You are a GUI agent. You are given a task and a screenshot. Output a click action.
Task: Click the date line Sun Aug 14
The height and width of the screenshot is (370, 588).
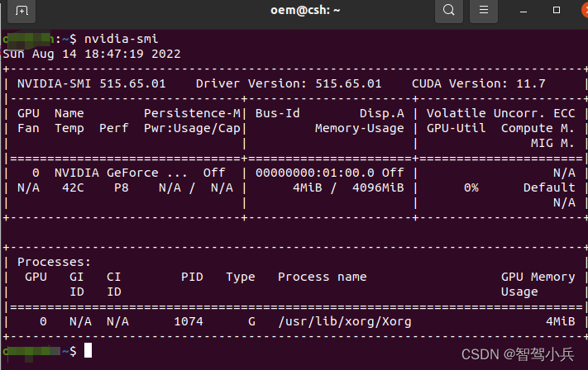pos(92,54)
